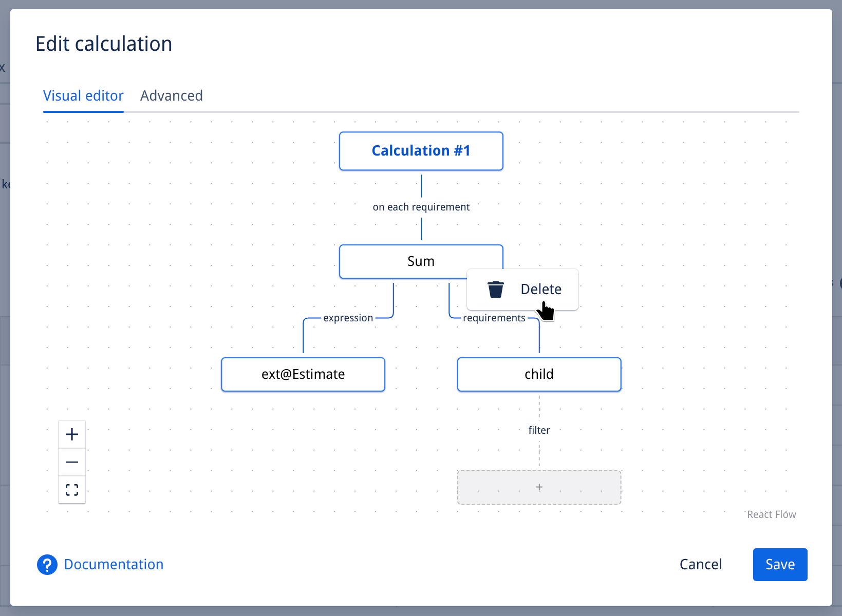
Task: Click the child node
Action: click(539, 374)
